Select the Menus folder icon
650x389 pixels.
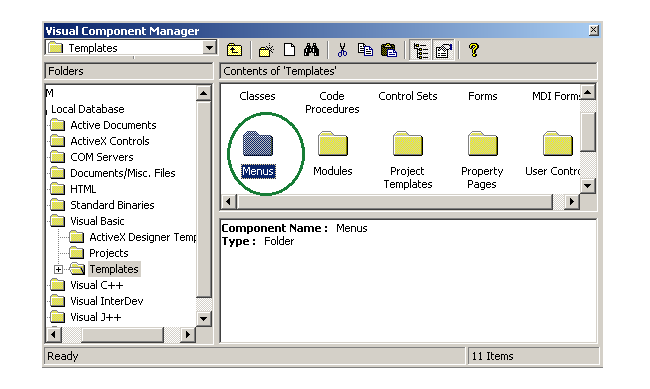coord(257,143)
